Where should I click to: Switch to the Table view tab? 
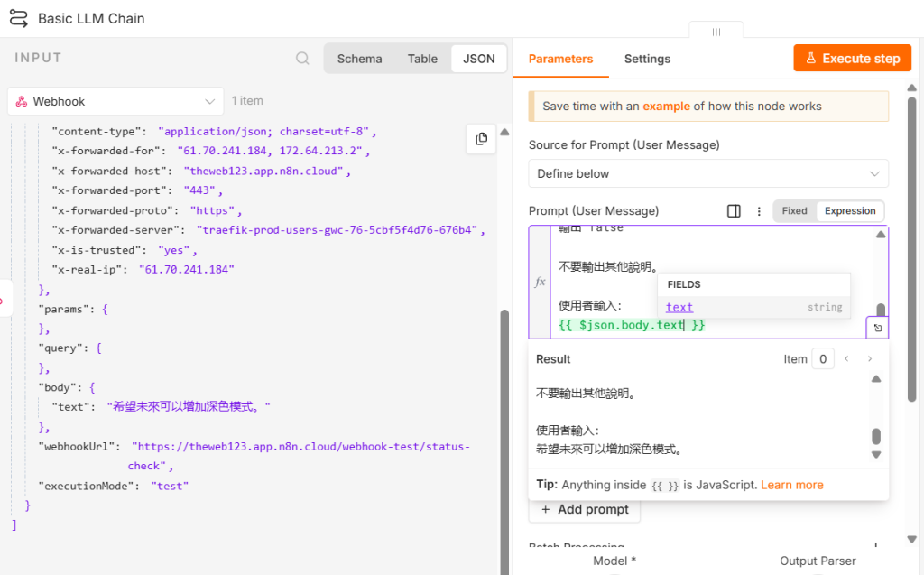(422, 59)
